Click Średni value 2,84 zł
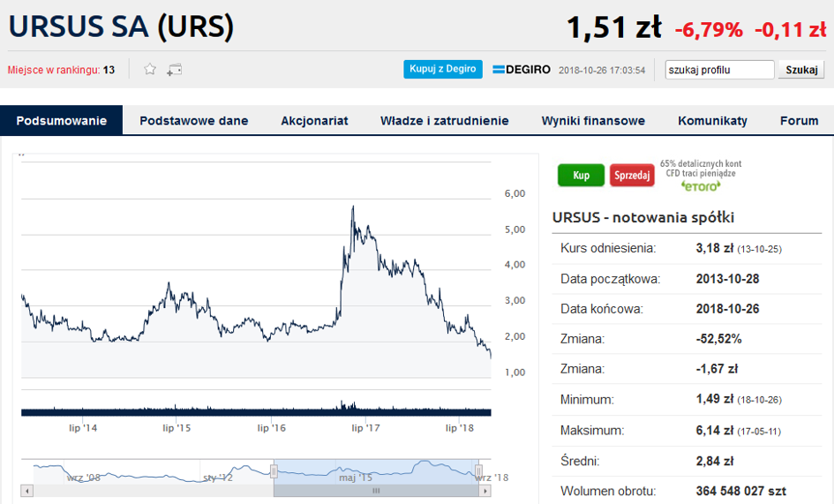Screen dimensions: 834x504 coord(714,461)
